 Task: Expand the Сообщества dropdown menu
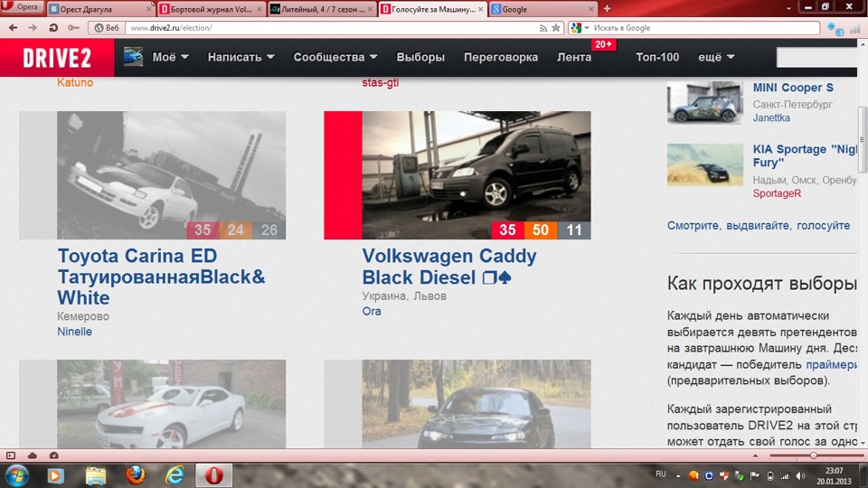[335, 57]
